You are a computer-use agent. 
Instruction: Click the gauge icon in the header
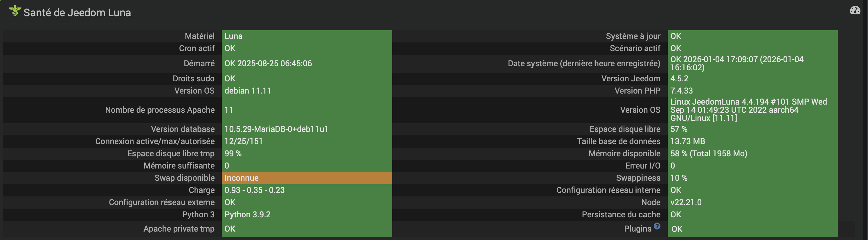[x=855, y=10]
